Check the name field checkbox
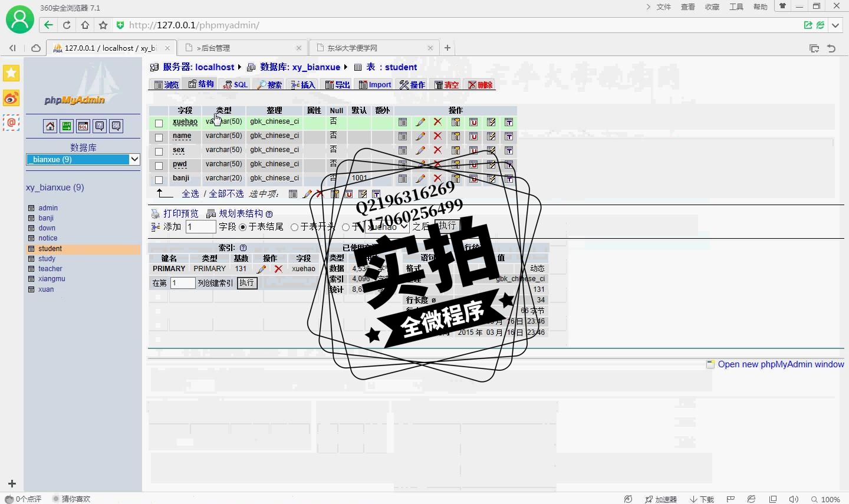The image size is (849, 504). click(159, 137)
